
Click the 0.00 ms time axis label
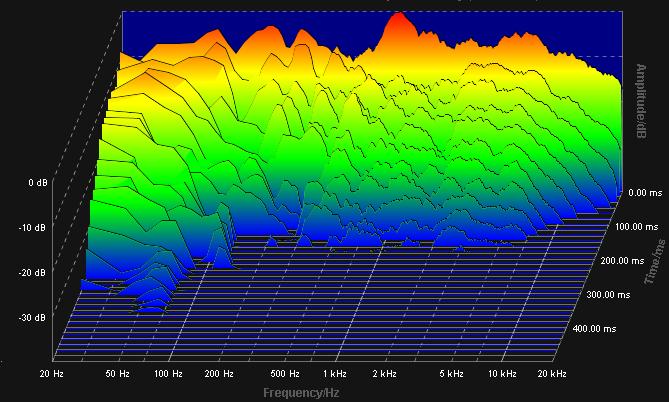click(640, 193)
